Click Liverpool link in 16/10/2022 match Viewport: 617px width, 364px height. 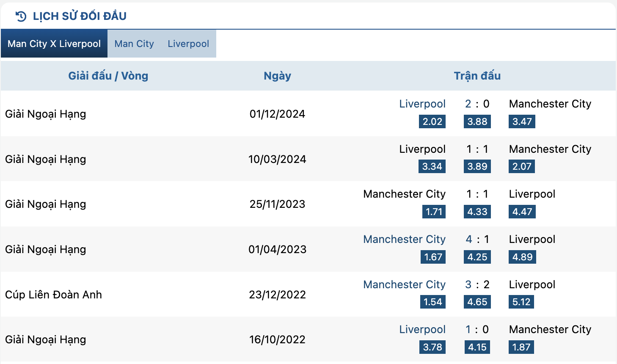click(x=422, y=329)
